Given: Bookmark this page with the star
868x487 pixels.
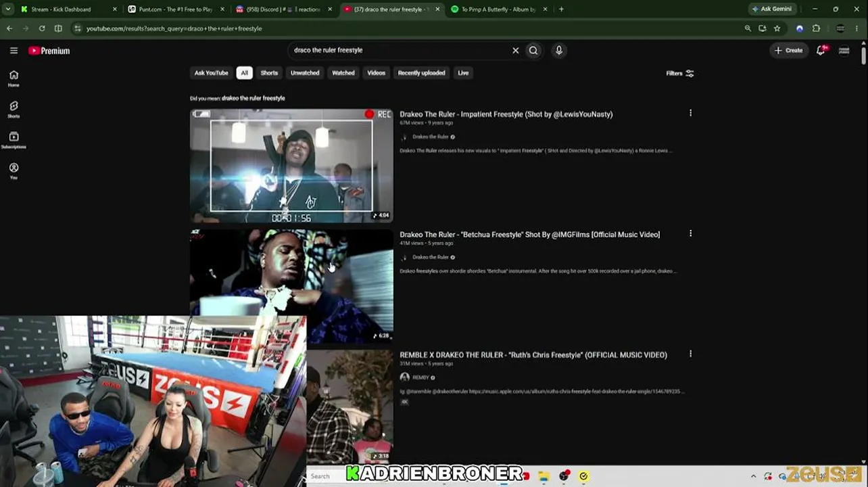Looking at the screenshot, I should 777,28.
